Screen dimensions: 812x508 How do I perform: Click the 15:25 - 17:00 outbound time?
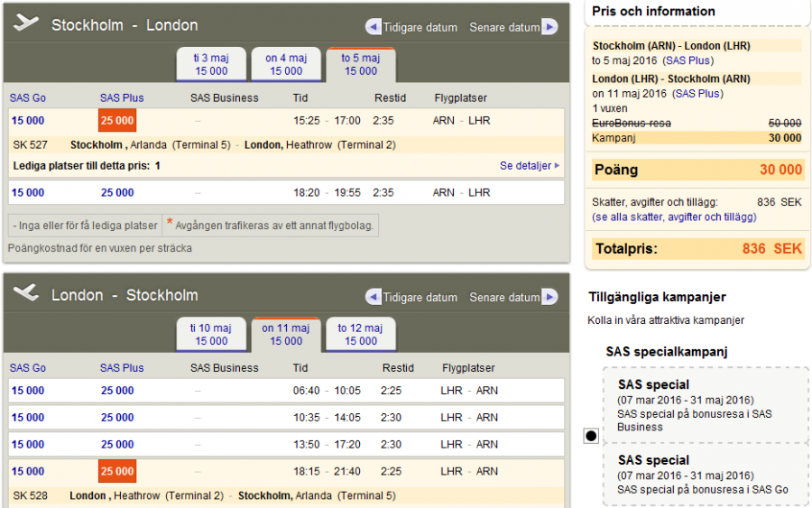(x=327, y=121)
